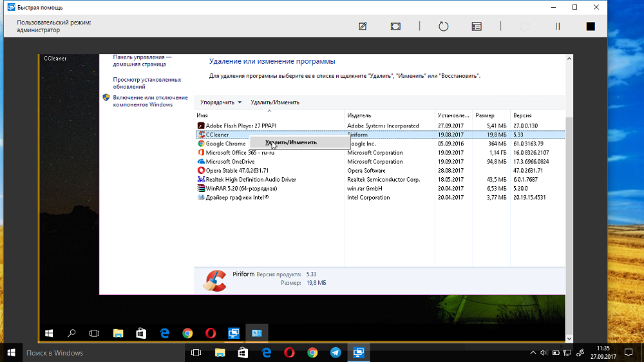Click scroll-up arrow of remote view
The height and width of the screenshot is (362, 644).
pos(569,59)
